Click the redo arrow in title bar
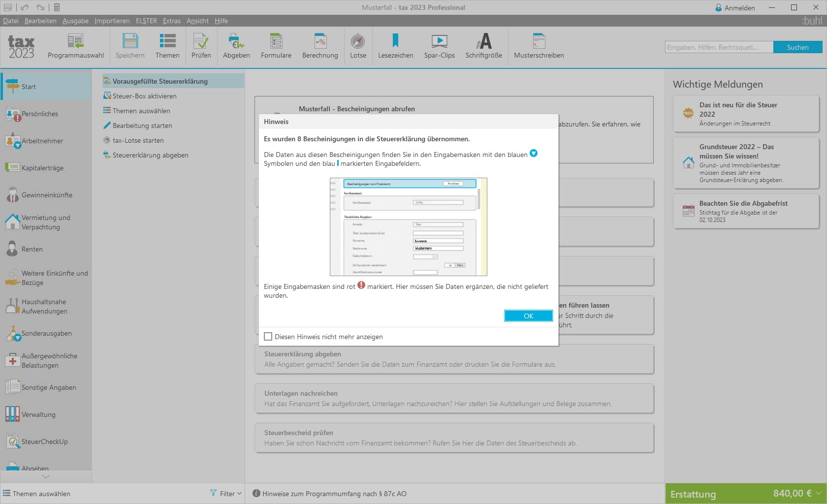This screenshot has height=504, width=827. (x=40, y=7)
